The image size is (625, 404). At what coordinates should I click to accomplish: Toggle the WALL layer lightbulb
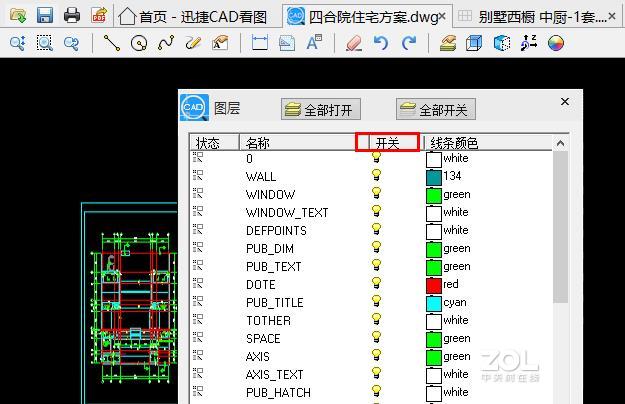tap(376, 175)
